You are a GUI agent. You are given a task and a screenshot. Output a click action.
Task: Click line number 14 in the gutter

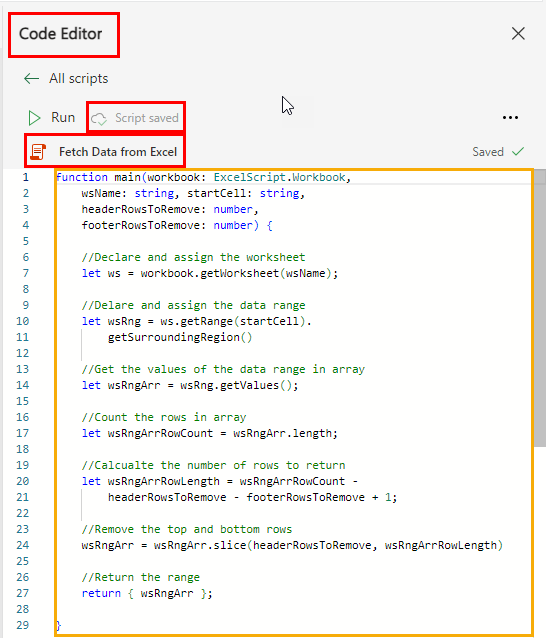tap(22, 385)
